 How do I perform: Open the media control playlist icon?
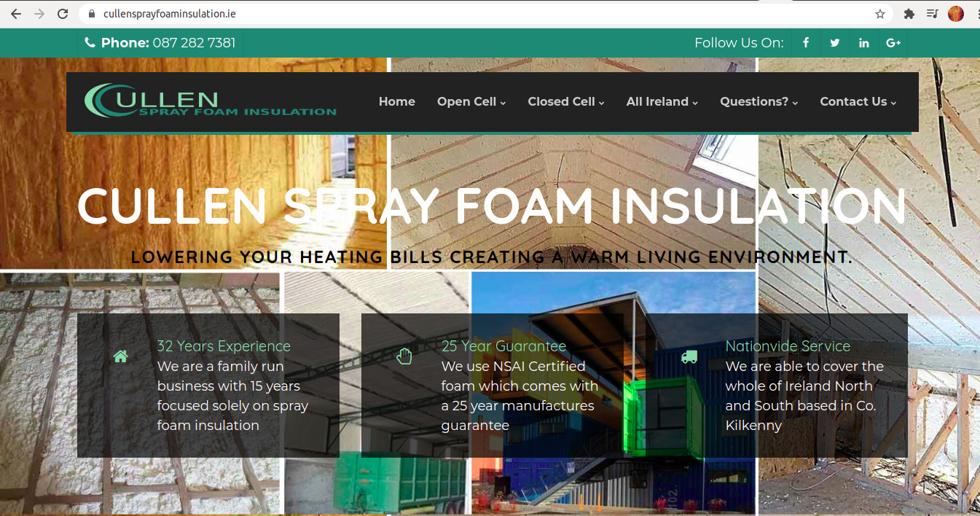click(933, 14)
